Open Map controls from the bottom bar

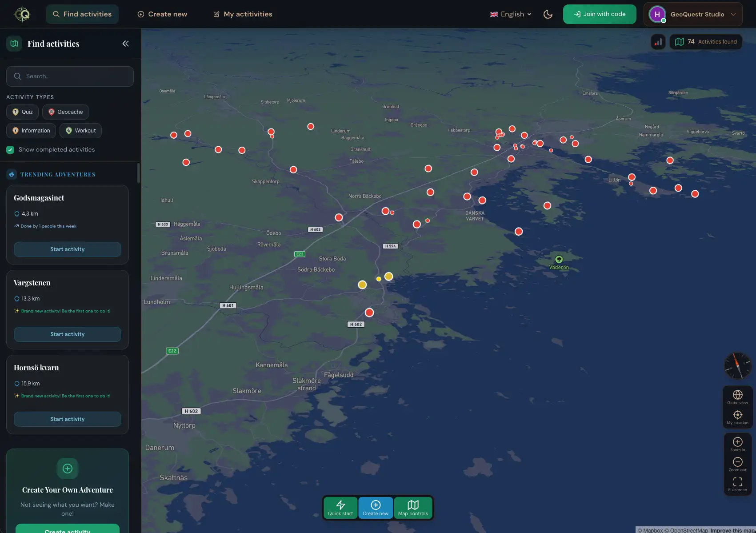[413, 507]
